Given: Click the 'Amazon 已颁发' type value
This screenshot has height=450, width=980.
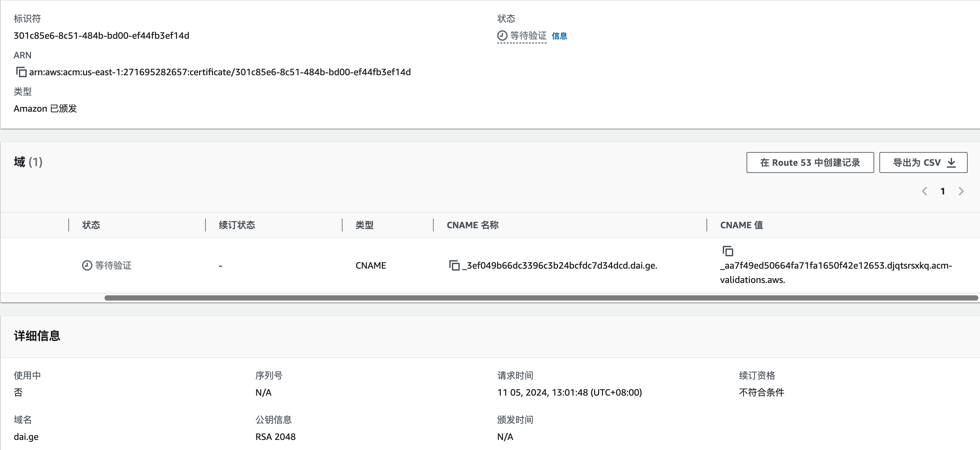Looking at the screenshot, I should [45, 108].
